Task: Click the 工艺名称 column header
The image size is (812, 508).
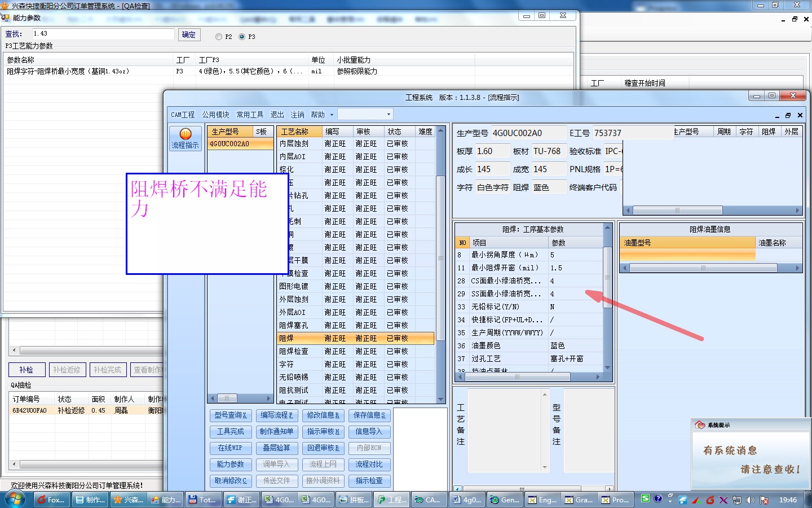Action: tap(300, 132)
